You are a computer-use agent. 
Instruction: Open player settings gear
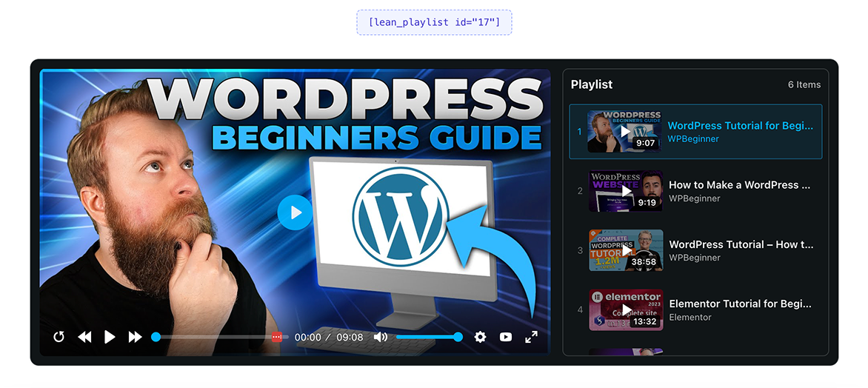pos(480,336)
